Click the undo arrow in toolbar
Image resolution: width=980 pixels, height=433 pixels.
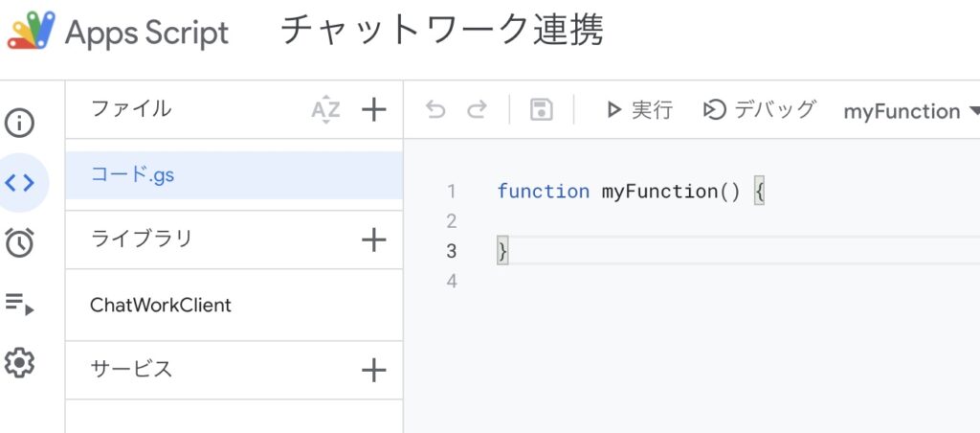pos(435,110)
